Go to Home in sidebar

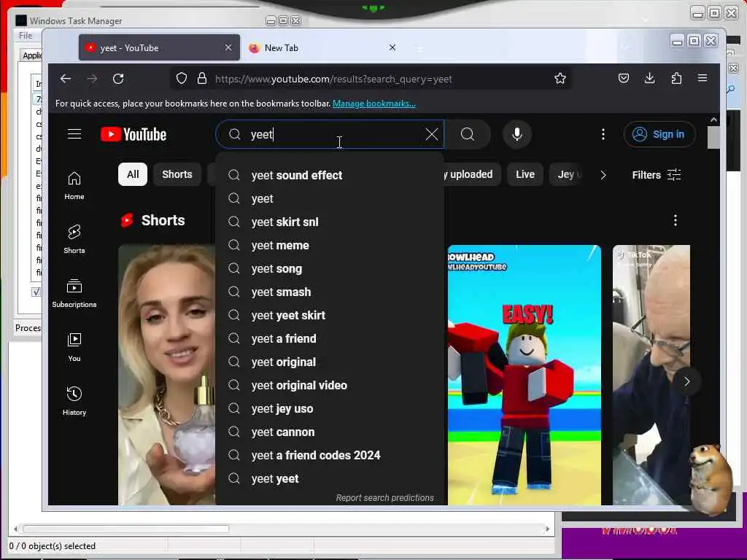[74, 186]
